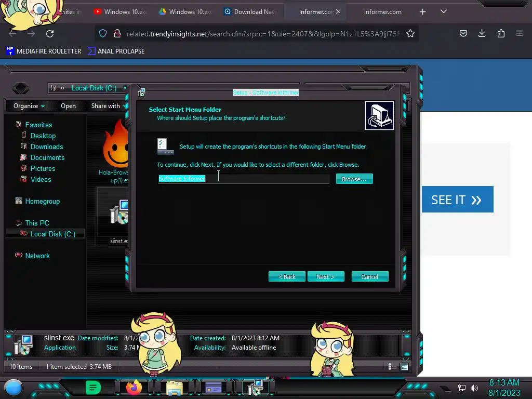Open the Firefox downloads panel
Viewport: 532px width, 399px height.
point(482,33)
